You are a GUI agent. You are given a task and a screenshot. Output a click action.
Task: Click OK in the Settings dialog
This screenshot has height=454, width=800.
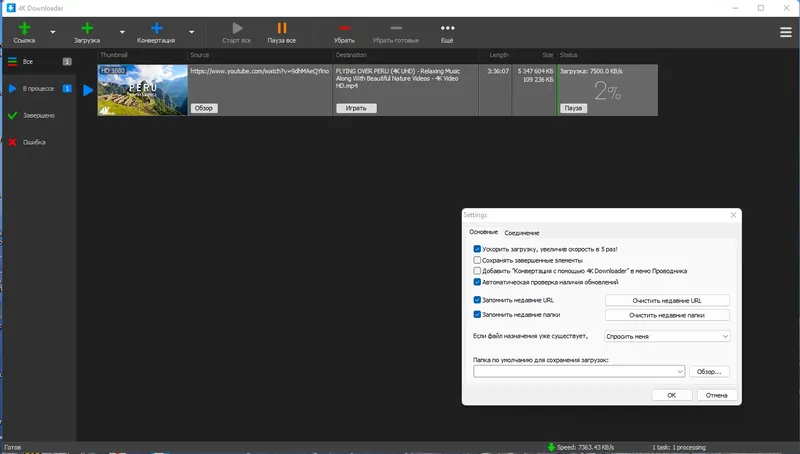tap(671, 395)
